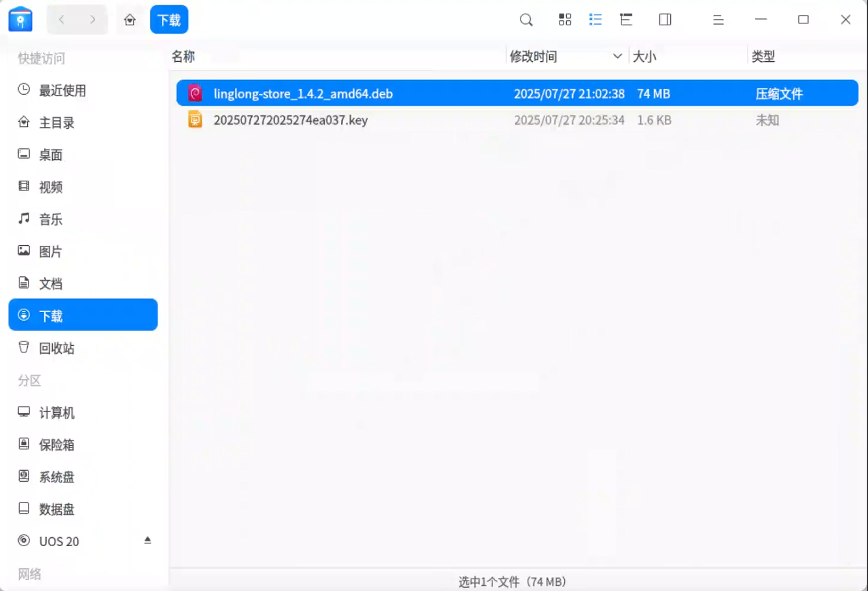The height and width of the screenshot is (591, 868).
Task: Open the 修改时间 sort dropdown arrow
Action: [618, 57]
